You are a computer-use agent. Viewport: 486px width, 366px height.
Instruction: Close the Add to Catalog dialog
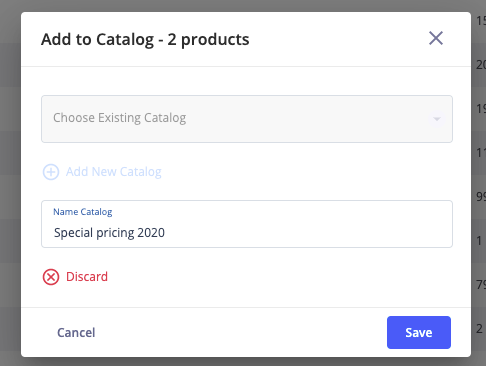[436, 38]
